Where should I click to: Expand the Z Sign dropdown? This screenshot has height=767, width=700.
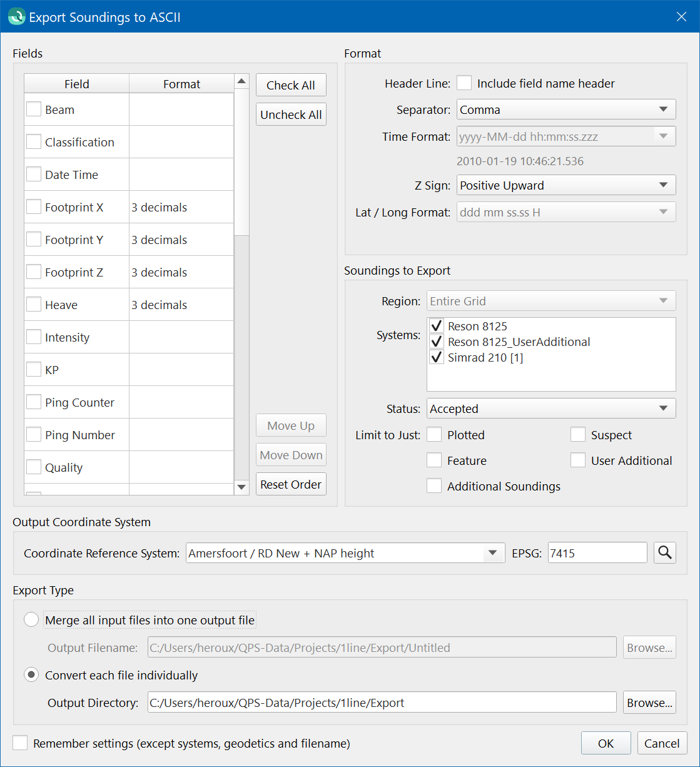pos(566,185)
